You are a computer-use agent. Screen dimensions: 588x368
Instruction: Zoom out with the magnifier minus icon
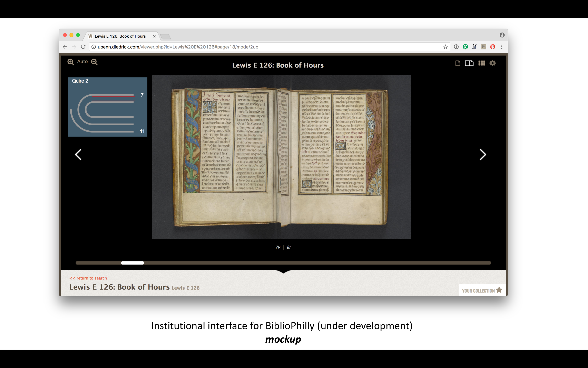tap(94, 62)
